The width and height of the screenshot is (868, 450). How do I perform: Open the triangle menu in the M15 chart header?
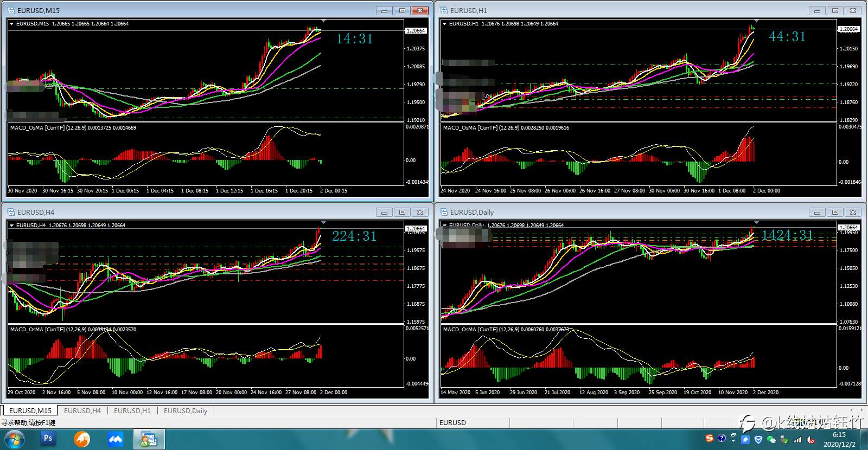pos(12,24)
